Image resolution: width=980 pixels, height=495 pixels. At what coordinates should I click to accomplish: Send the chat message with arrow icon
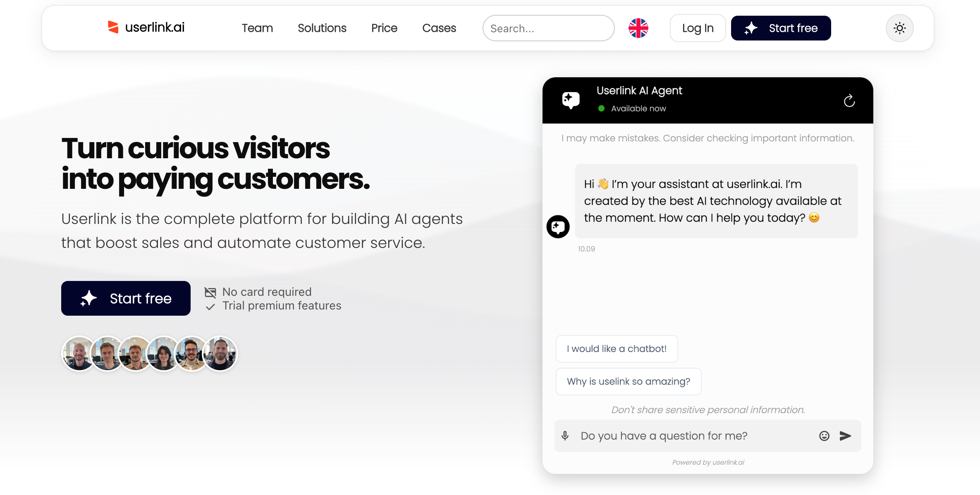[845, 436]
